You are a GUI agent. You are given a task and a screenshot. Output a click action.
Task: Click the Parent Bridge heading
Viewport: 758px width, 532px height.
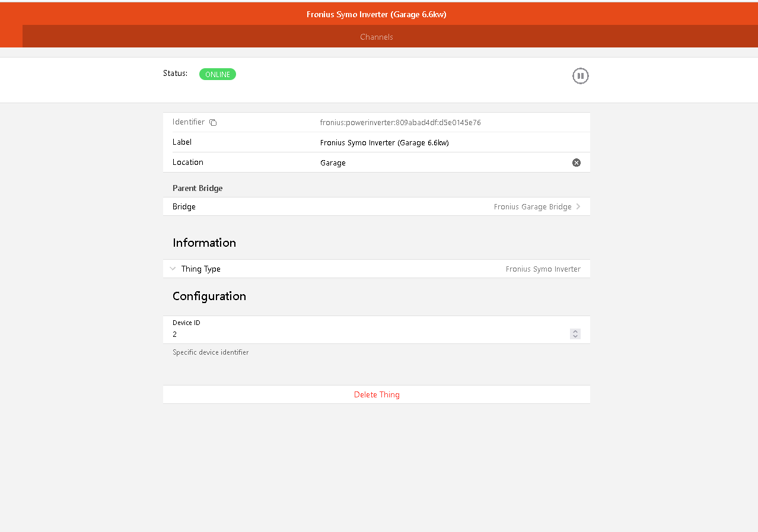pyautogui.click(x=198, y=188)
